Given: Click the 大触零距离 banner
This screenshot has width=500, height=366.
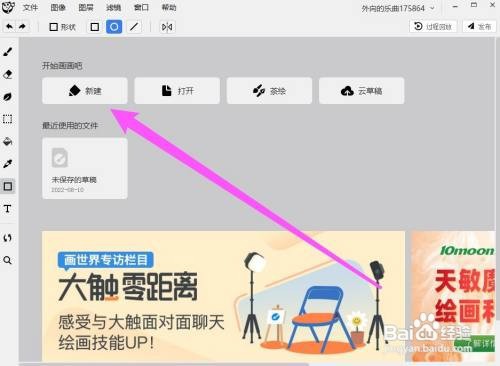Looking at the screenshot, I should tap(223, 296).
